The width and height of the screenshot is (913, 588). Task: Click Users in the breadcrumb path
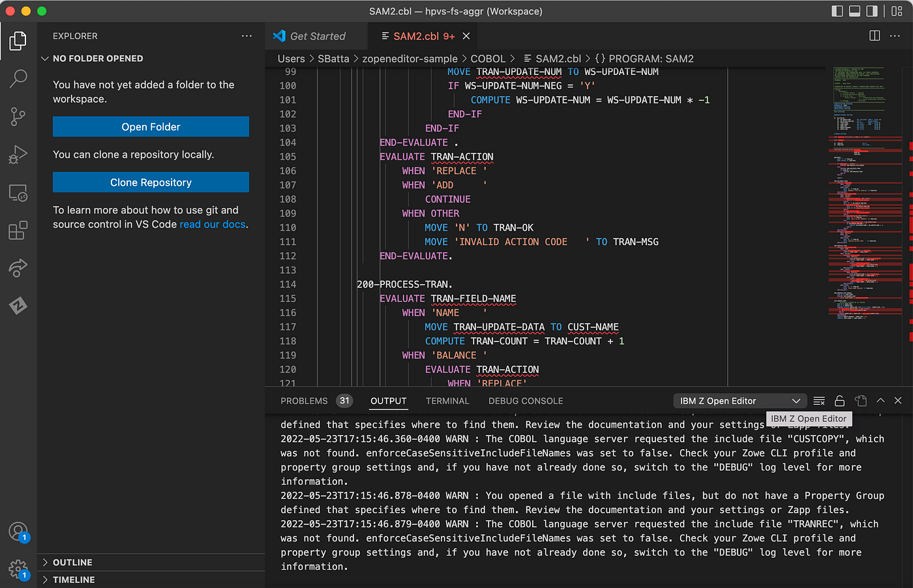(x=291, y=59)
